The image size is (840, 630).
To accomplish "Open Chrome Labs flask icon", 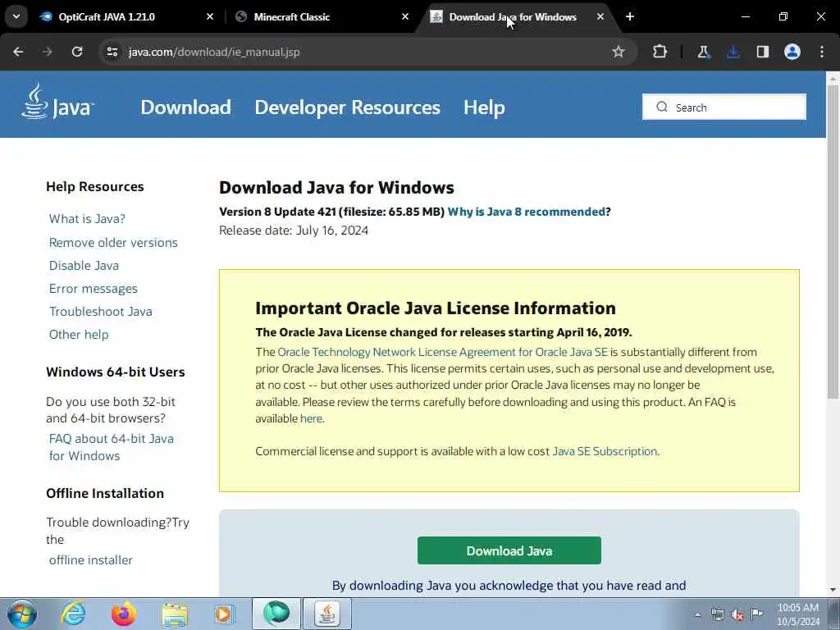I will (x=703, y=52).
